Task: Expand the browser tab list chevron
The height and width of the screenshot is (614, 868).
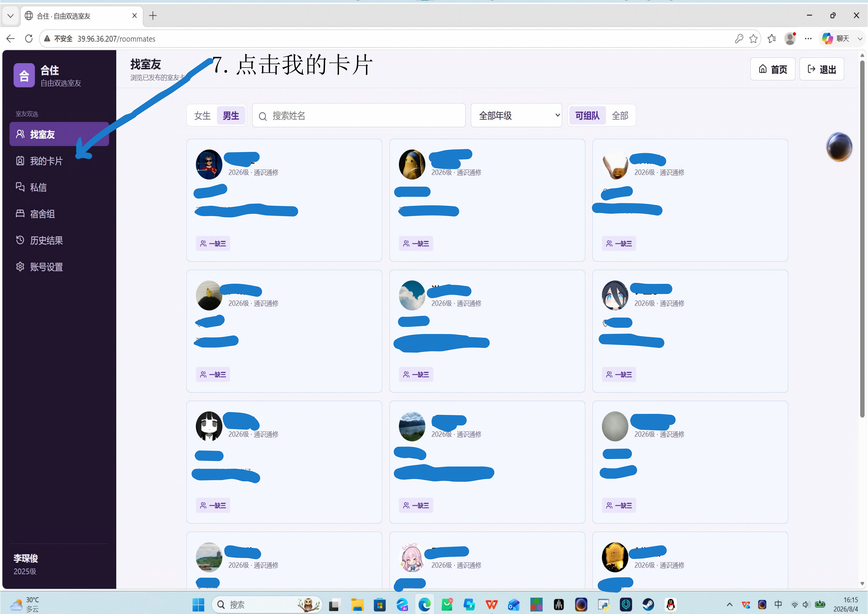Action: 11,16
